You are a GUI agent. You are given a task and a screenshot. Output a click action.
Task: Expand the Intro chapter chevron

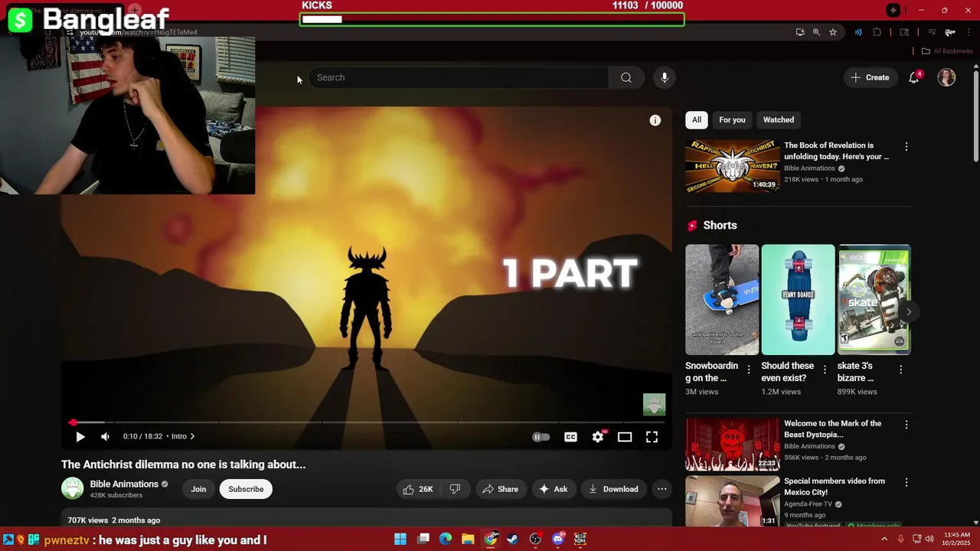(192, 436)
